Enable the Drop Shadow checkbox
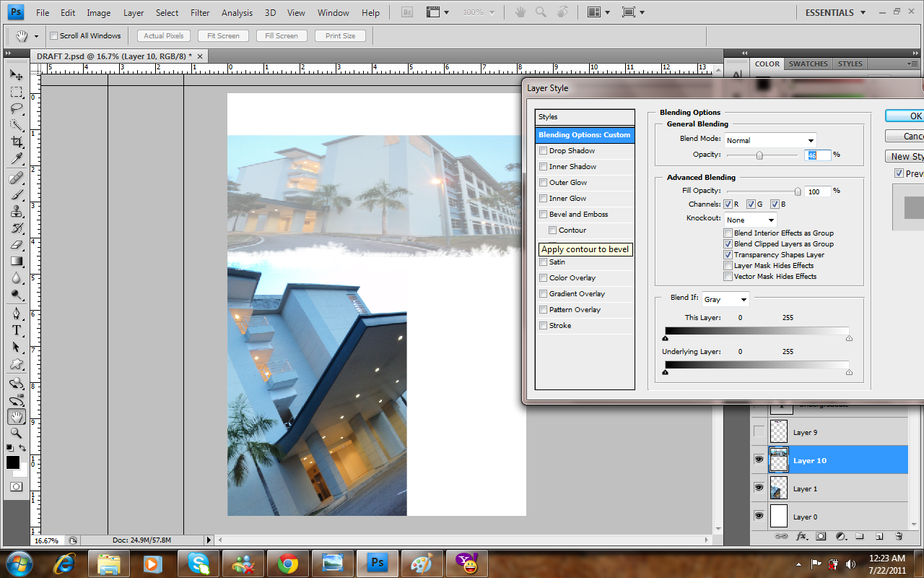The width and height of the screenshot is (924, 578). point(543,151)
